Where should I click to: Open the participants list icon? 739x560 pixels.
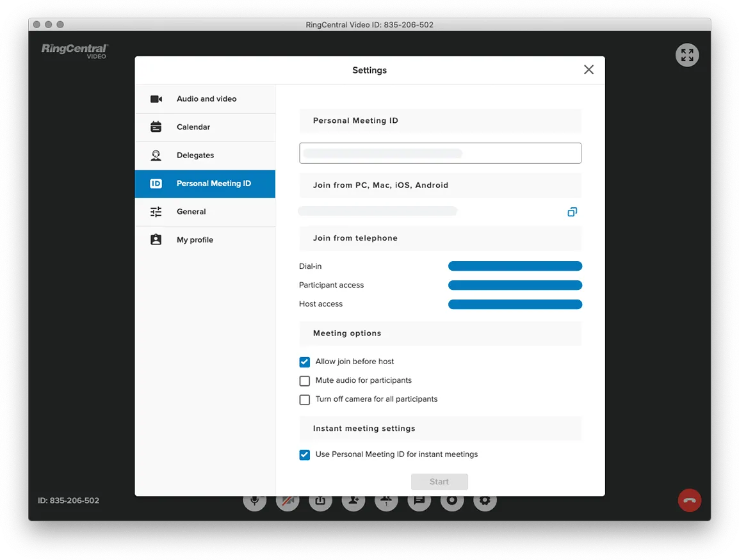click(x=386, y=501)
